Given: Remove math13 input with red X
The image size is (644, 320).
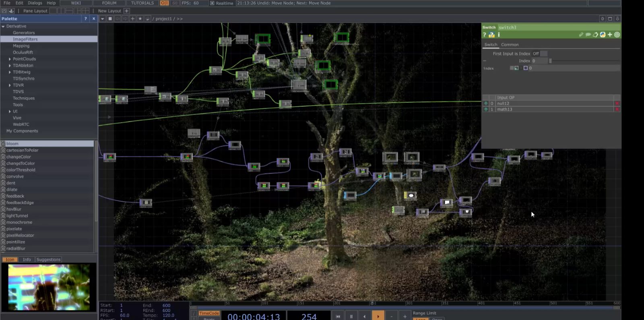Looking at the screenshot, I should pos(617,109).
